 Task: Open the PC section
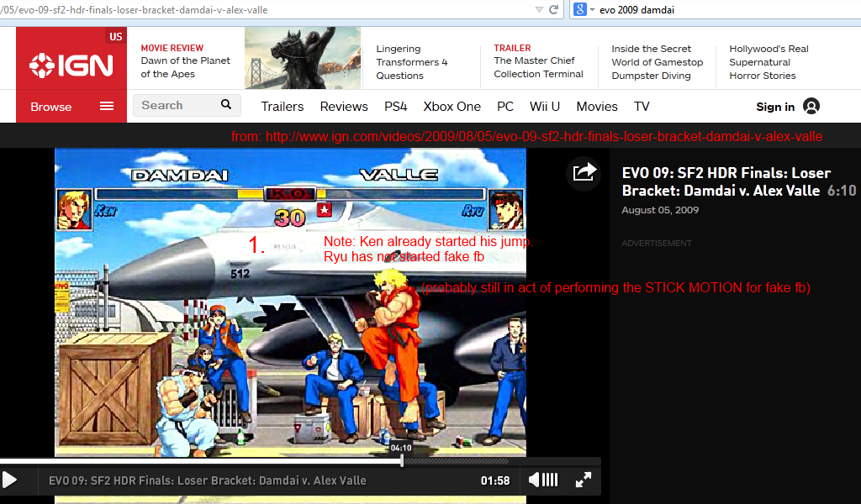click(505, 107)
